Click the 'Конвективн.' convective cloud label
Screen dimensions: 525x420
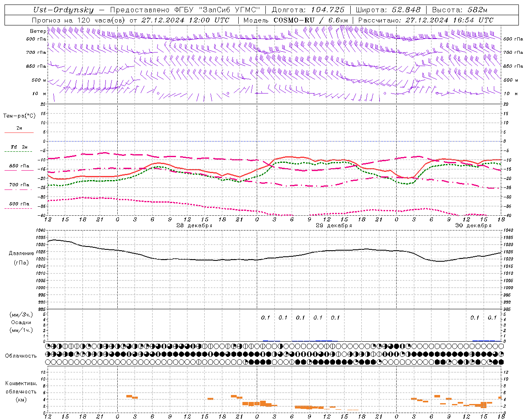tap(21, 383)
